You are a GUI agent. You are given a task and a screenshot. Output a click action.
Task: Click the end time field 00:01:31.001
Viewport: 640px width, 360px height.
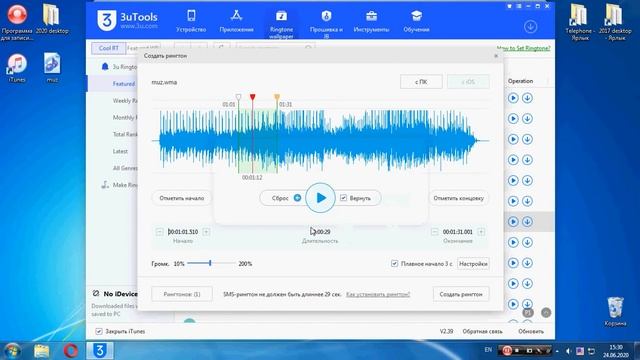click(458, 232)
